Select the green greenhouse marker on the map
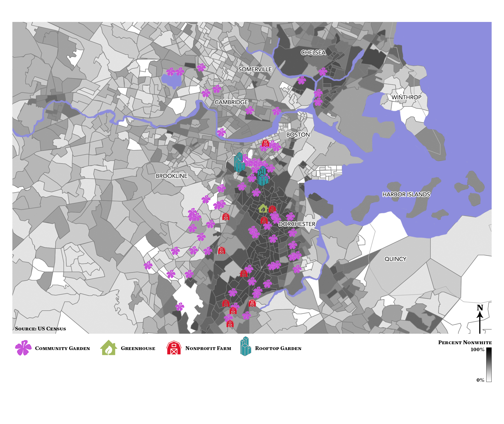The image size is (504, 424). tap(263, 208)
